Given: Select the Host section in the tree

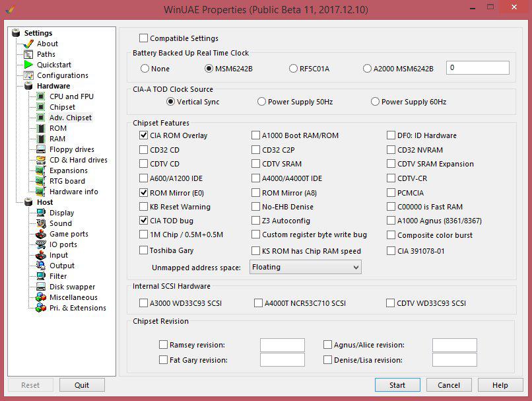Looking at the screenshot, I should 45,202.
